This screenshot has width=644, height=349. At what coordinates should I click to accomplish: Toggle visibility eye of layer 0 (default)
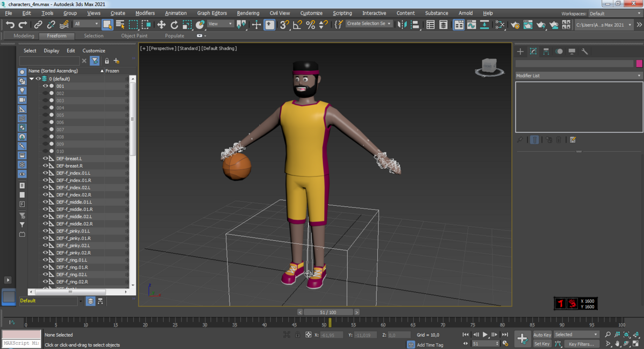coord(38,79)
